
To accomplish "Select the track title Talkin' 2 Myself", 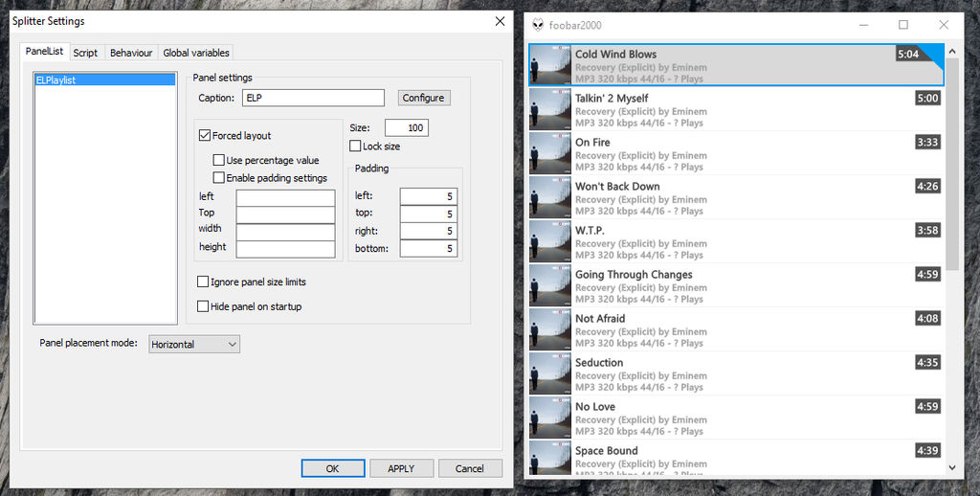I will click(x=612, y=99).
